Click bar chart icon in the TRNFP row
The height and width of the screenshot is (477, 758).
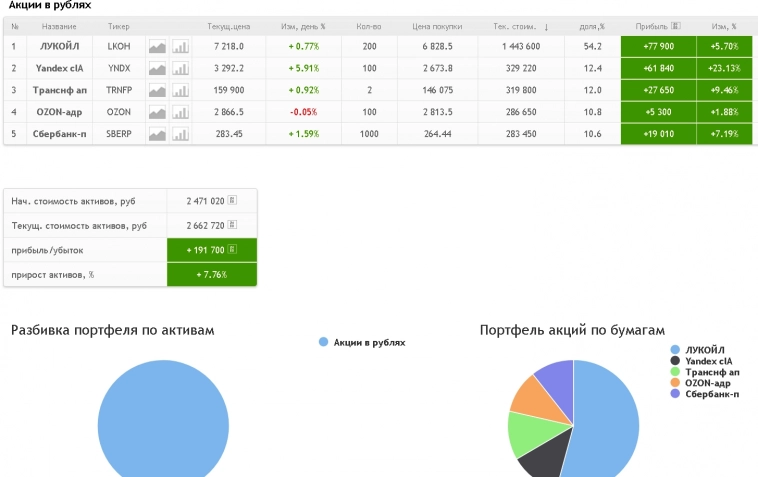180,90
